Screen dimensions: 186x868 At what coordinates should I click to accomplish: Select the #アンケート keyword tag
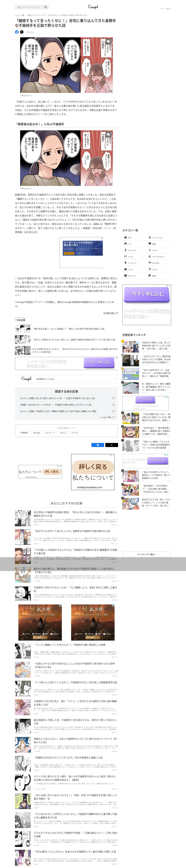(50, 433)
